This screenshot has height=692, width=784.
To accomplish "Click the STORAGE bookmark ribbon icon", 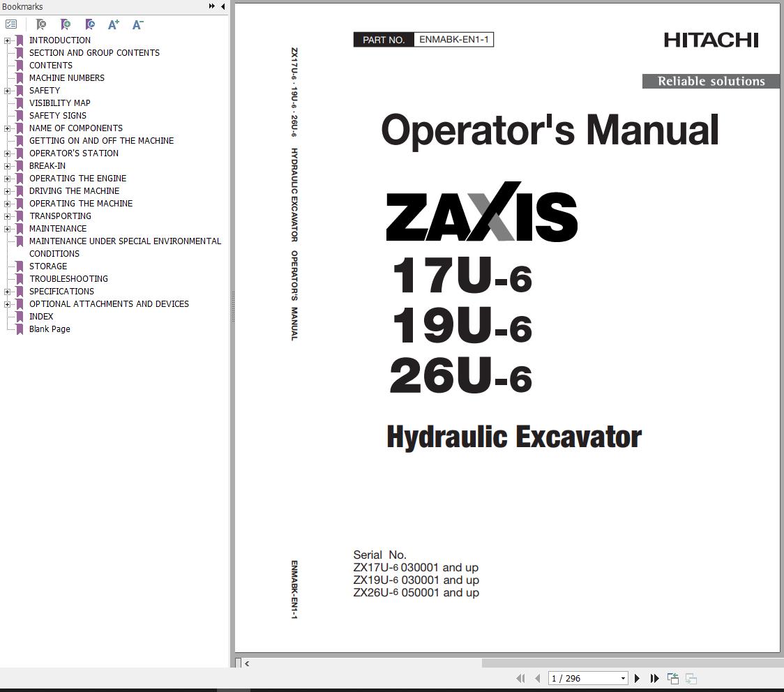I will point(20,266).
